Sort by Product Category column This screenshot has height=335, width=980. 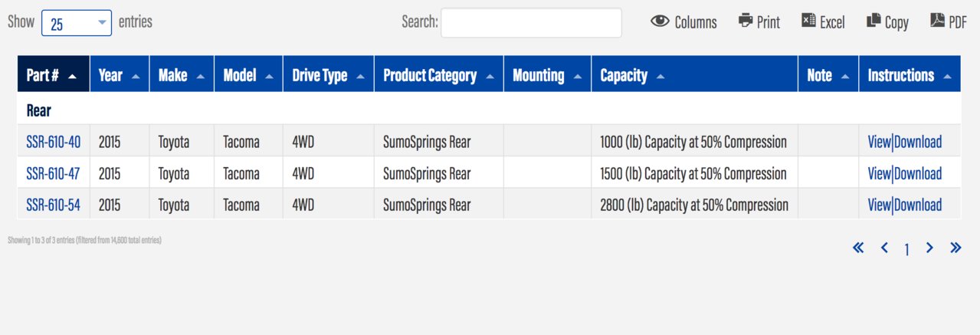point(438,74)
